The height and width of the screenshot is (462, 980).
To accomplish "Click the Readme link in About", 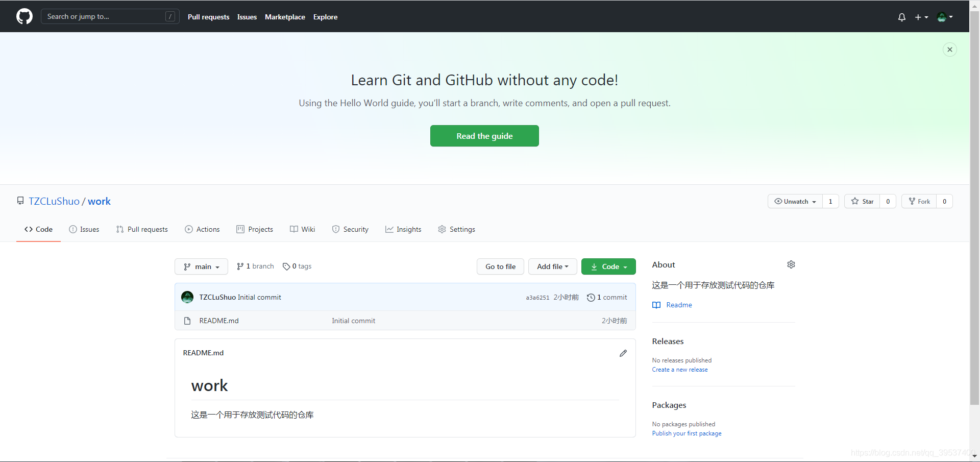I will click(679, 305).
